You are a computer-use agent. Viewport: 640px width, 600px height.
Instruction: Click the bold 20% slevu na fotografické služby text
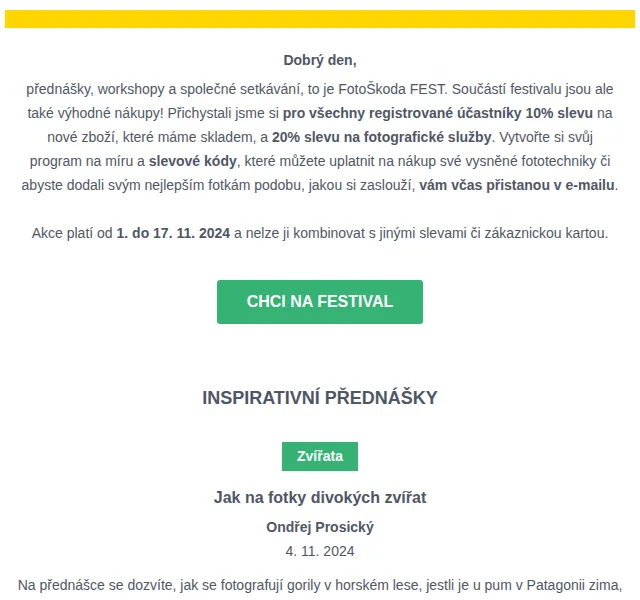[x=381, y=137]
